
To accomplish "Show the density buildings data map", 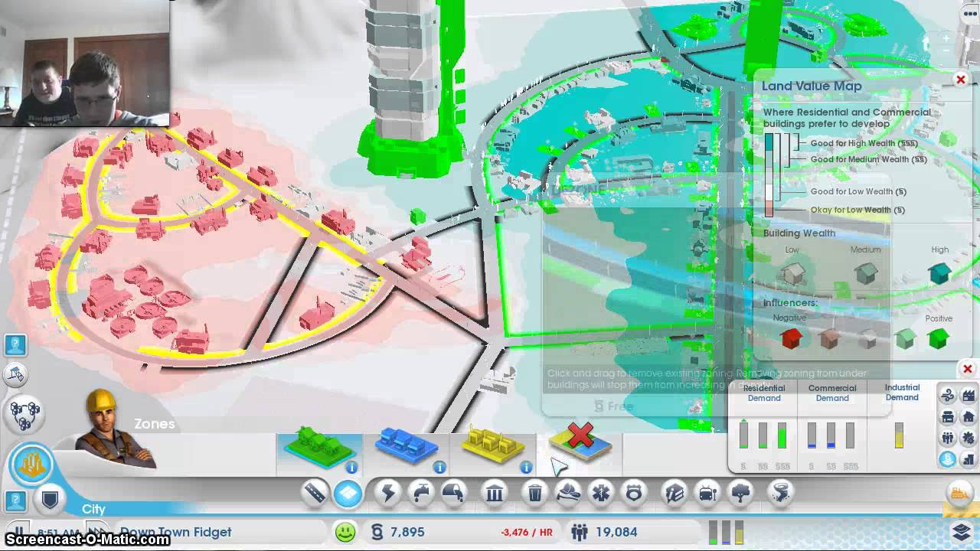I will coord(969,459).
